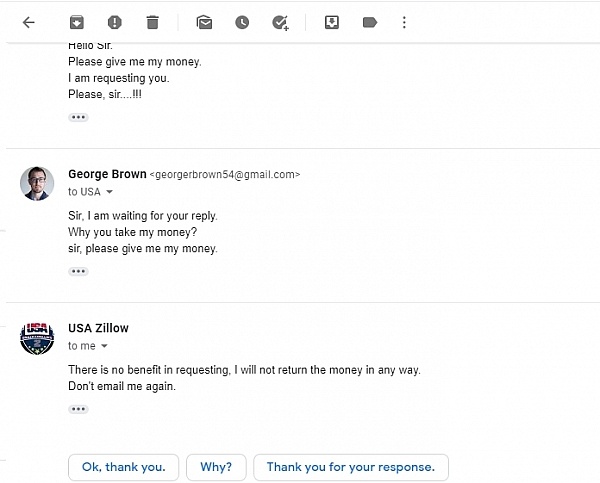Expand recipient details next to 'to USA'
Screen dimensions: 600x483
pos(109,192)
